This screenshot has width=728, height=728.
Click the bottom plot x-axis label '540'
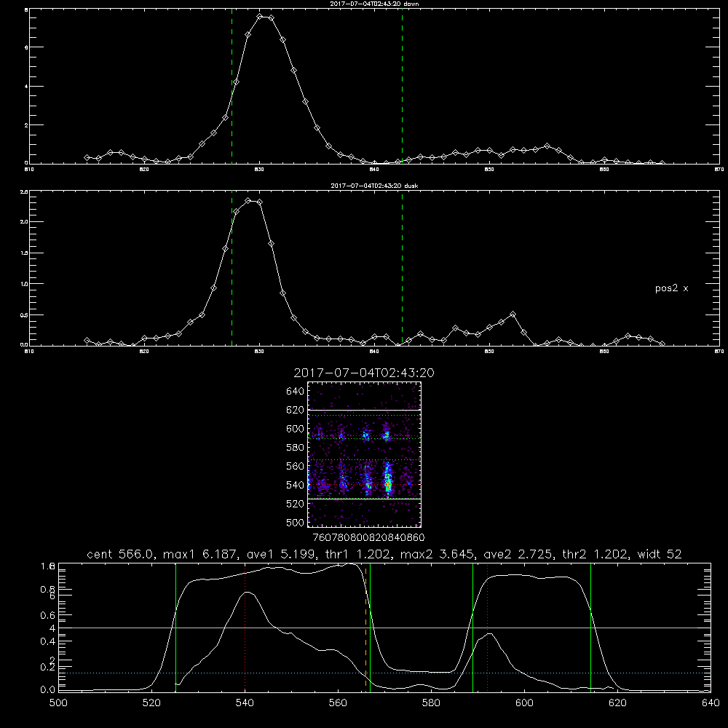tap(245, 703)
